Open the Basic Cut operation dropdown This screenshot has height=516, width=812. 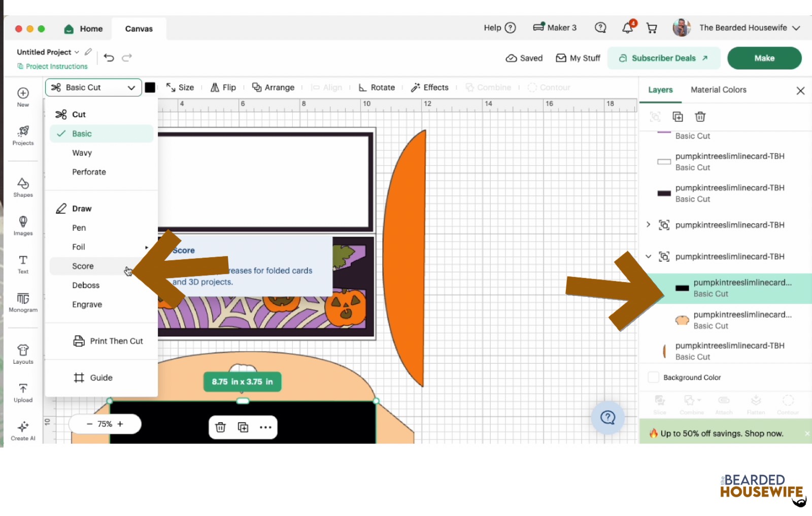tap(93, 87)
